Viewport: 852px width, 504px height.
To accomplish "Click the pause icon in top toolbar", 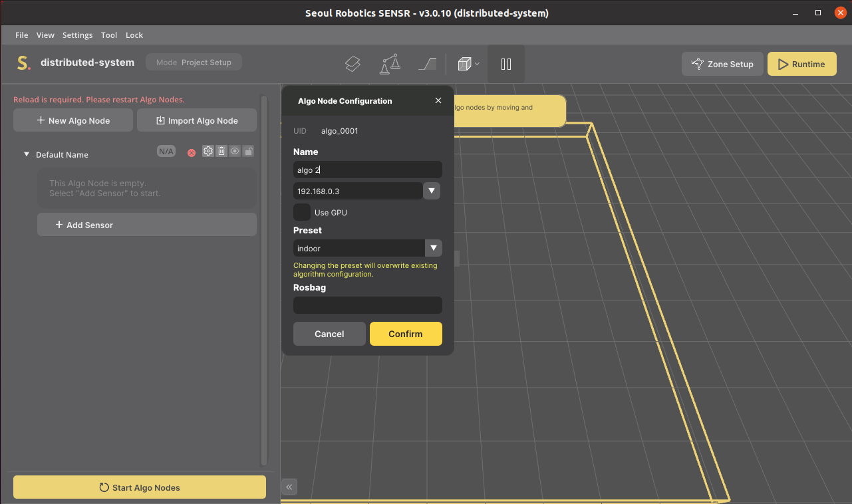I will [506, 64].
